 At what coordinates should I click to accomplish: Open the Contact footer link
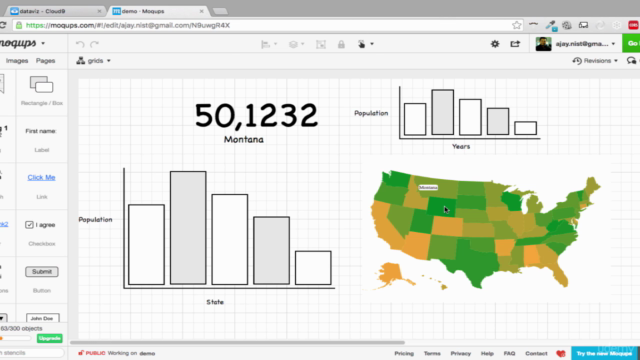tap(536, 353)
